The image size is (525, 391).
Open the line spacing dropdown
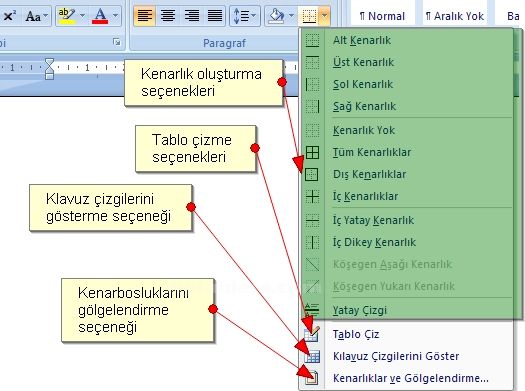[245, 16]
